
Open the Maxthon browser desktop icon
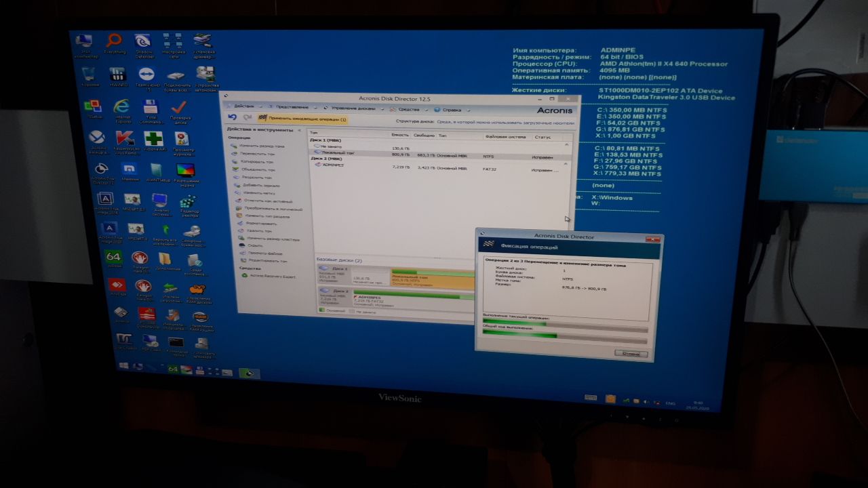coord(129,171)
